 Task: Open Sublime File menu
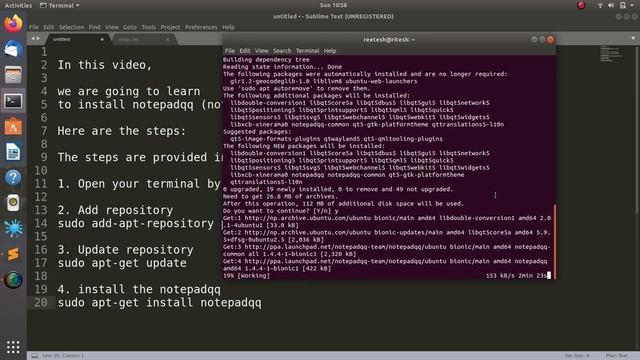pyautogui.click(x=34, y=27)
